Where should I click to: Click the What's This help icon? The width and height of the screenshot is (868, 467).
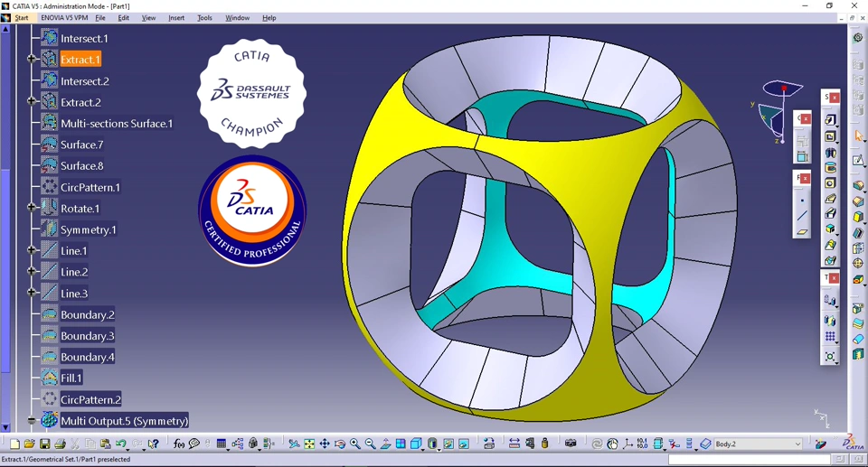coord(154,444)
